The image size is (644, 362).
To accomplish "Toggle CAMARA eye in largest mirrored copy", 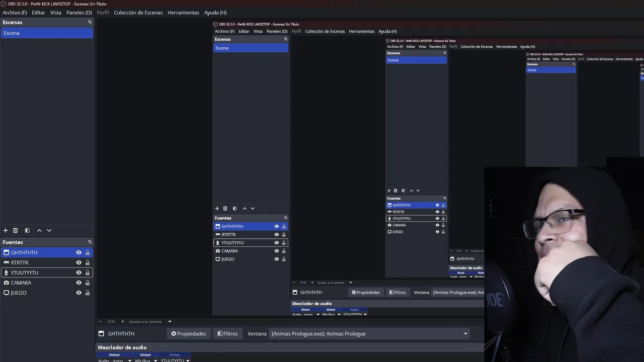I will click(x=277, y=251).
